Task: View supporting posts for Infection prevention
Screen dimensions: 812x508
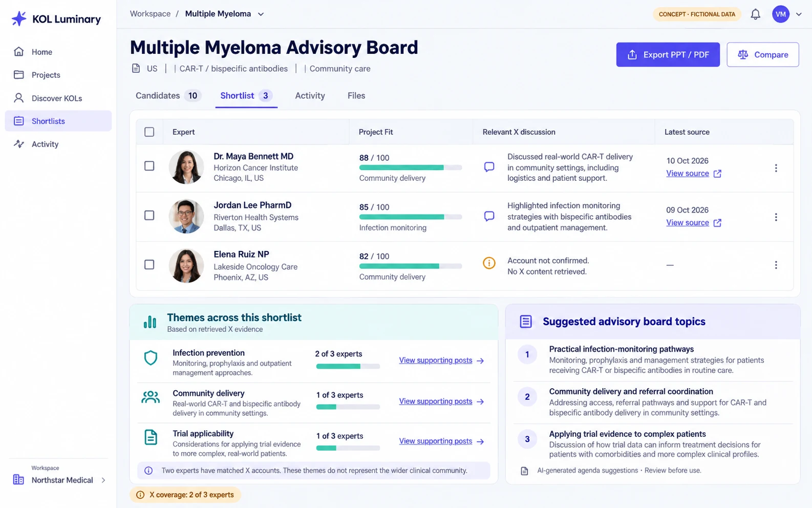Action: click(441, 361)
